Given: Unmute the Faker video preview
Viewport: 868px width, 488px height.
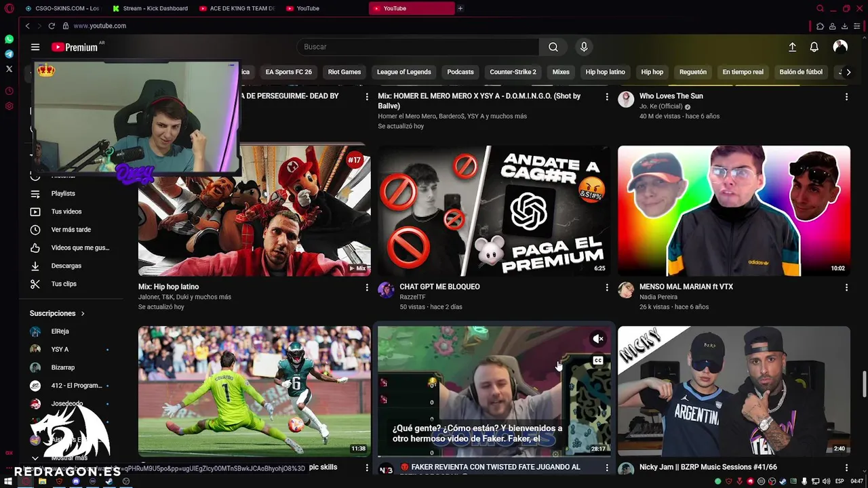Looking at the screenshot, I should point(597,339).
